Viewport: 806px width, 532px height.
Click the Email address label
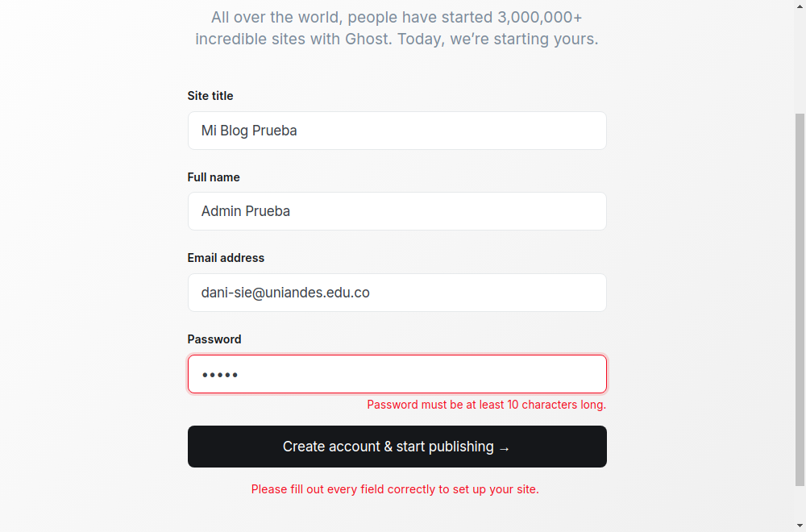point(226,258)
